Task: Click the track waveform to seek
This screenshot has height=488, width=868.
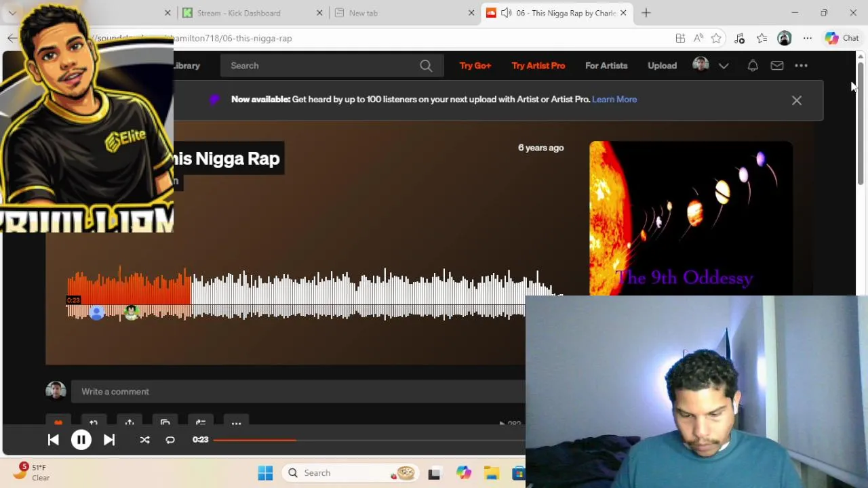Action: [x=315, y=295]
